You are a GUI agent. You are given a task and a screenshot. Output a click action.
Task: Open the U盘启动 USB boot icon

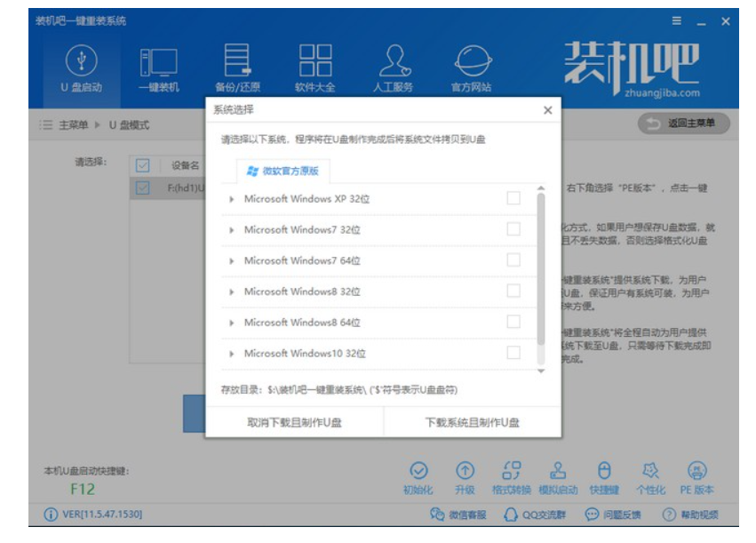[x=82, y=68]
